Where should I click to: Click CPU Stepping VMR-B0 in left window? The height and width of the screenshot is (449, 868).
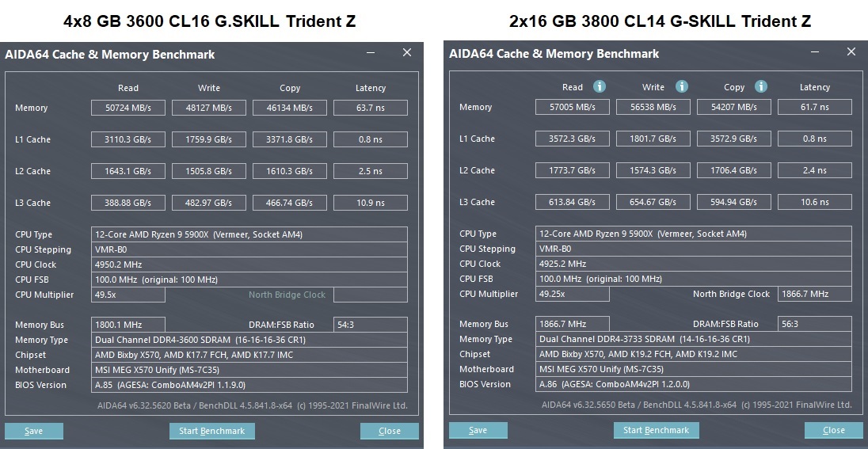point(249,249)
